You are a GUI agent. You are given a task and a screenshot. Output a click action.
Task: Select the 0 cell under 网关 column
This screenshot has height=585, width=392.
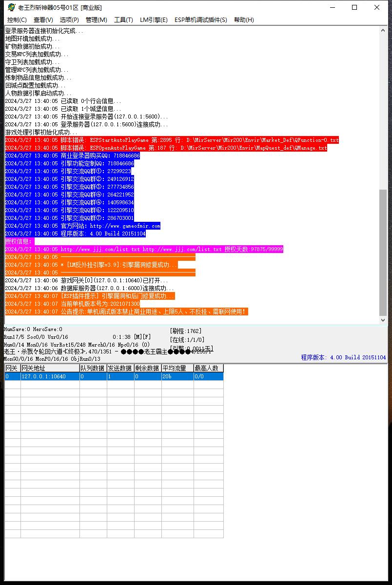(13, 376)
